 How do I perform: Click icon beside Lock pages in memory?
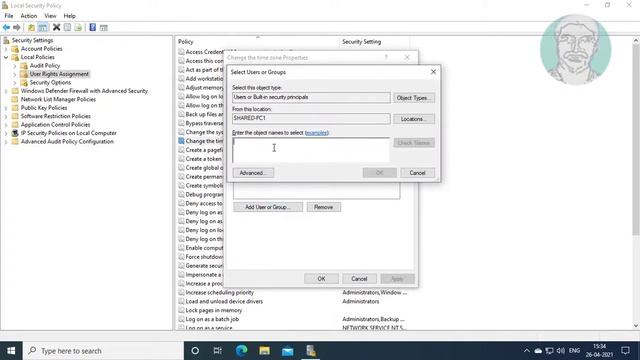pyautogui.click(x=181, y=310)
